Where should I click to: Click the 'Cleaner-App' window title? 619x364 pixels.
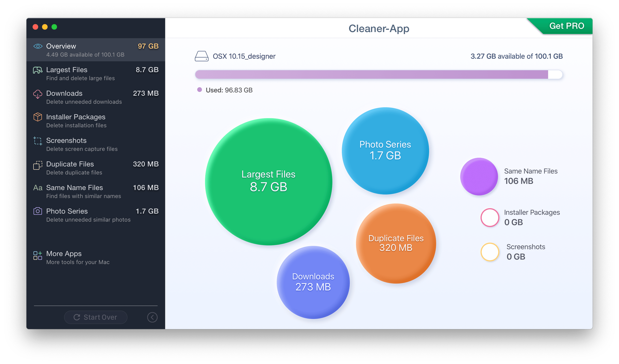[x=379, y=29]
